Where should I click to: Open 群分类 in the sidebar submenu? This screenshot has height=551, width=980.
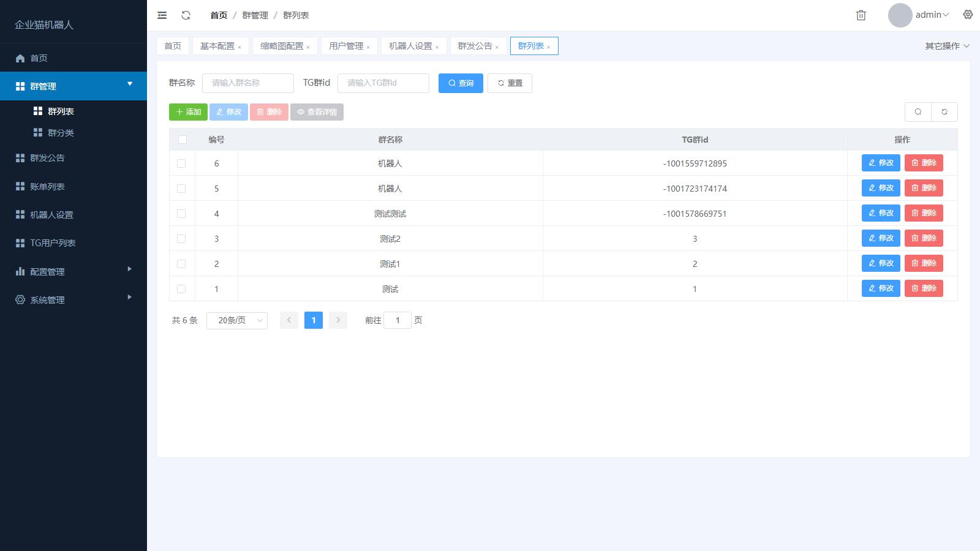(x=61, y=133)
